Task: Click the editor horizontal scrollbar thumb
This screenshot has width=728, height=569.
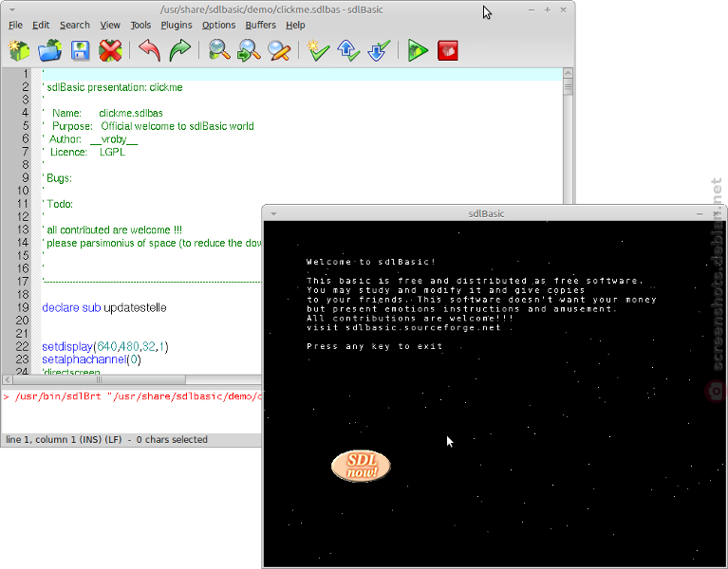Action: pos(99,379)
